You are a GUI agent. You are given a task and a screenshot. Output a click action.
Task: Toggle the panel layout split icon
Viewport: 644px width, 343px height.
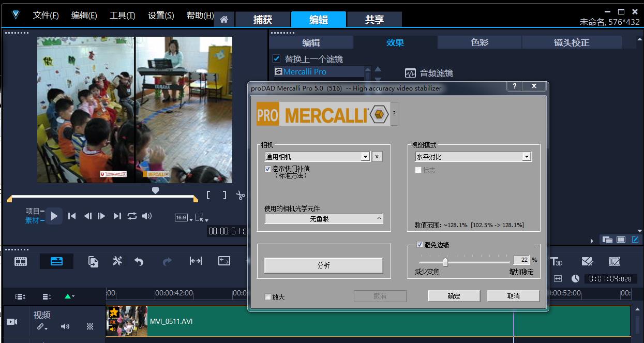(621, 240)
